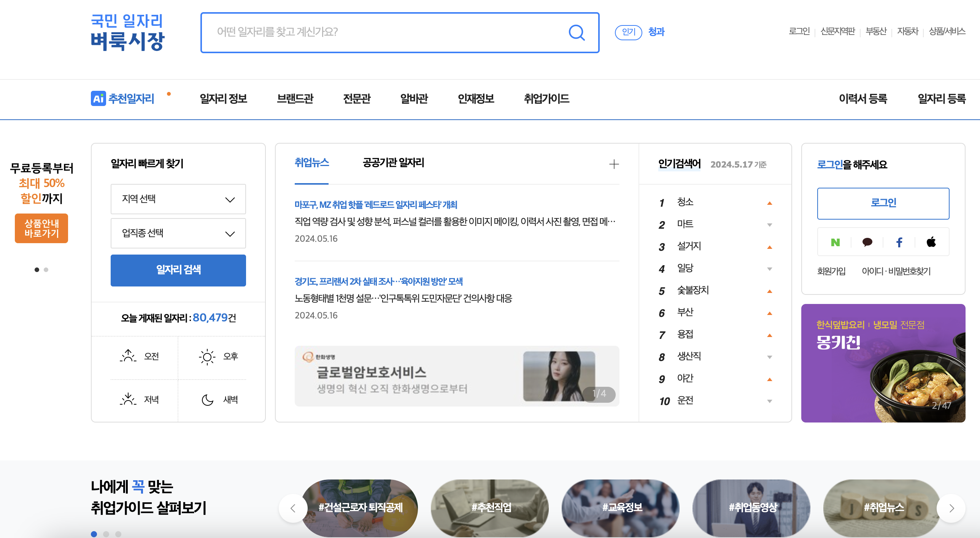Log in with the Apple icon
This screenshot has height=538, width=980.
931,242
